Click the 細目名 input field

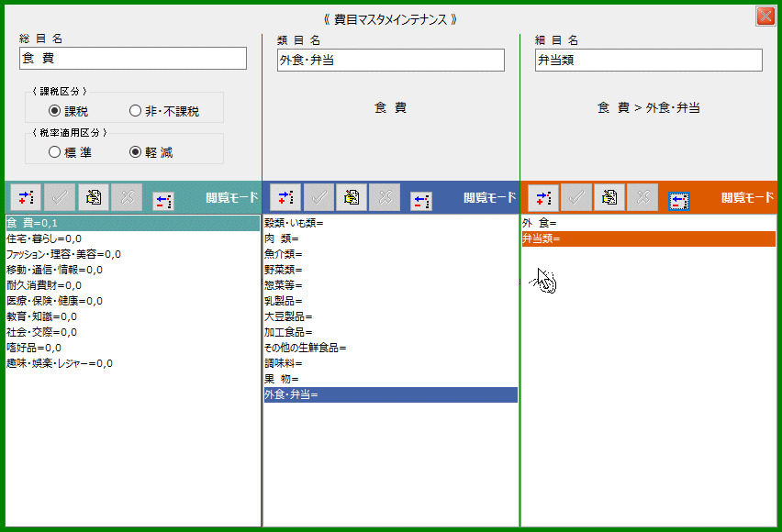pos(649,60)
